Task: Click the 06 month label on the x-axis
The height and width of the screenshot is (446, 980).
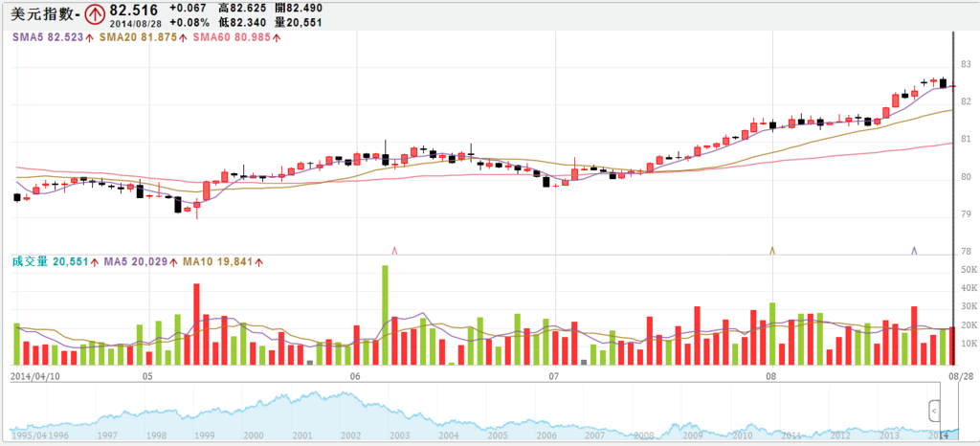Action: click(x=355, y=377)
